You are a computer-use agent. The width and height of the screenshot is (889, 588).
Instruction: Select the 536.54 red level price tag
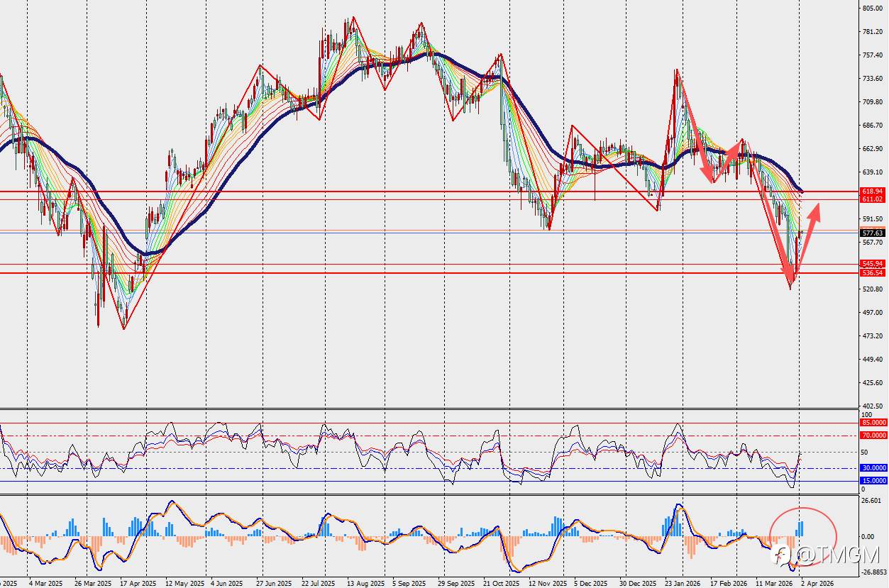(872, 273)
